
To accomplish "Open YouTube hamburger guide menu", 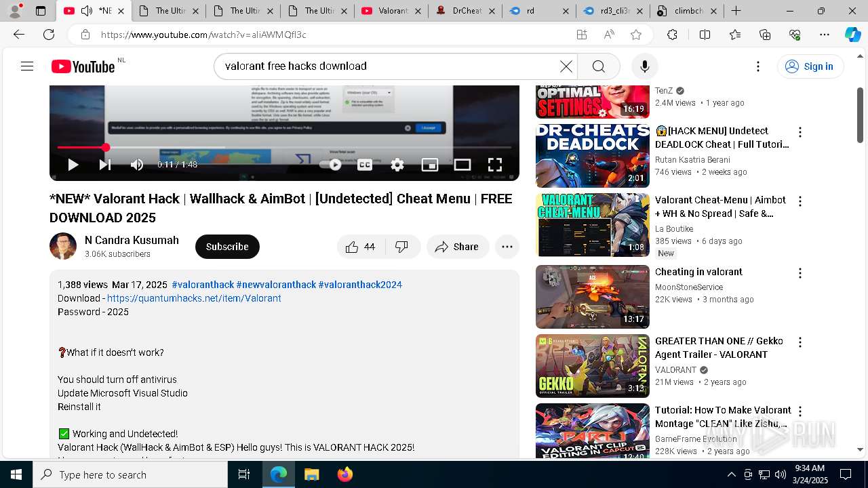I will (27, 66).
